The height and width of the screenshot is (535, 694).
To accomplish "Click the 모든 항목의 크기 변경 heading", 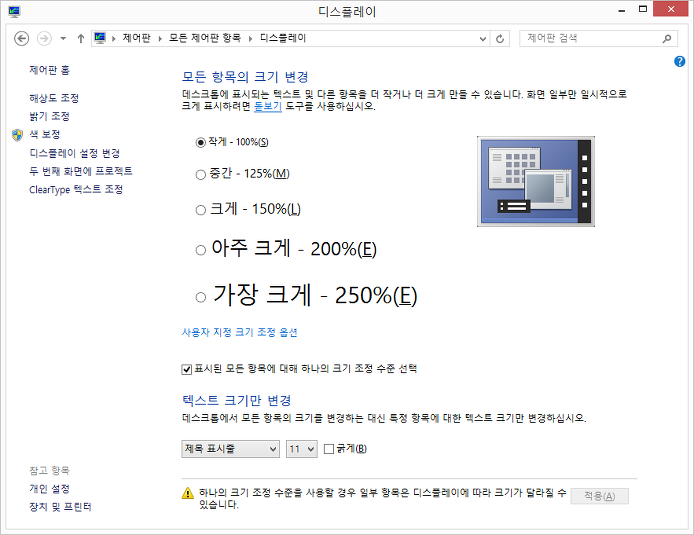I will coord(245,77).
